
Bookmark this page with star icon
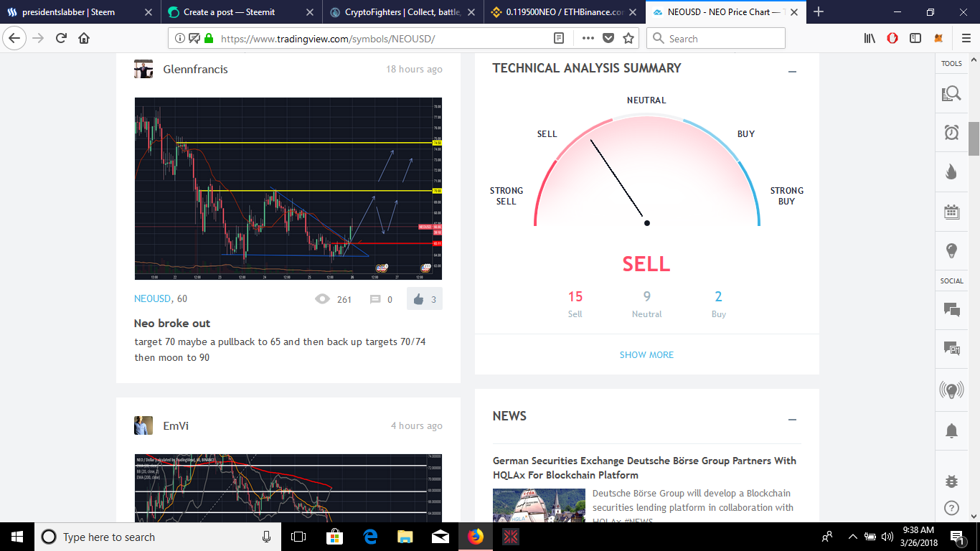click(x=628, y=39)
